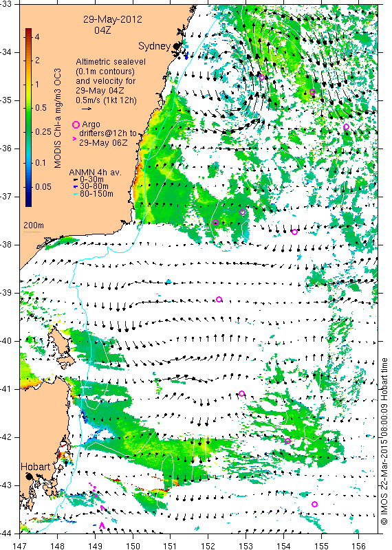Select the Argo float near 41.1°S 152.9°E

[x=241, y=393]
